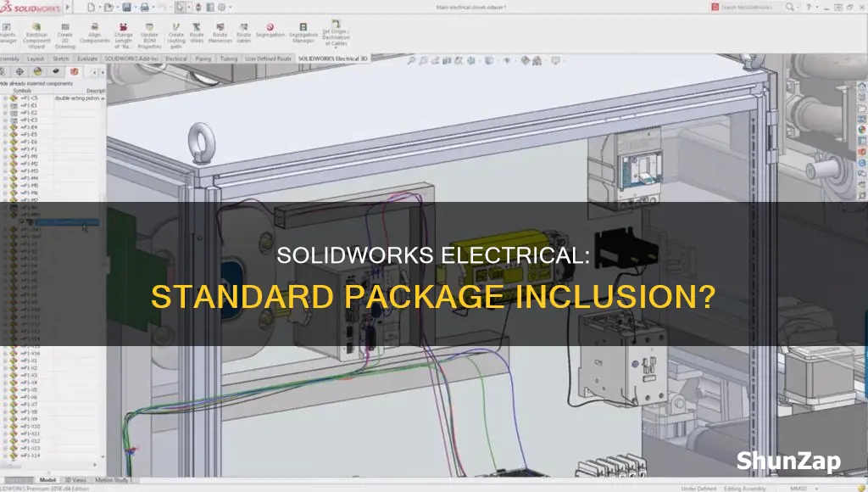The width and height of the screenshot is (868, 492).
Task: Click the MMGS unit system status
Action: click(x=797, y=488)
